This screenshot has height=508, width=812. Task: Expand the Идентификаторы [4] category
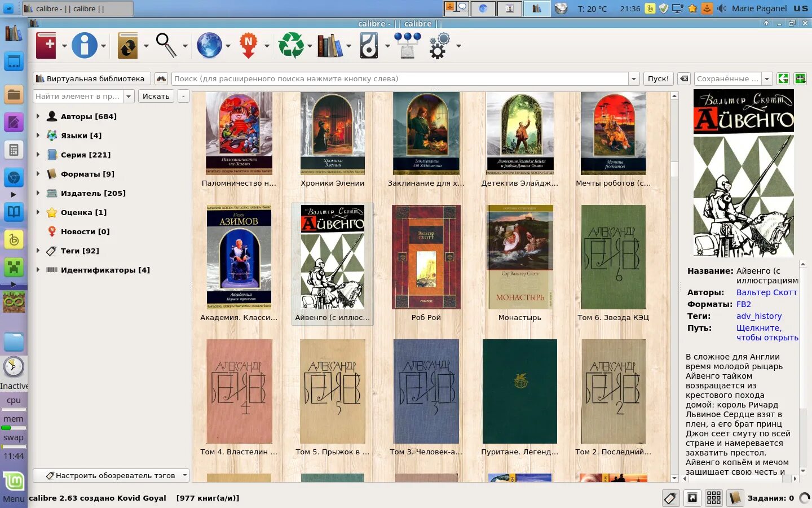tap(38, 270)
